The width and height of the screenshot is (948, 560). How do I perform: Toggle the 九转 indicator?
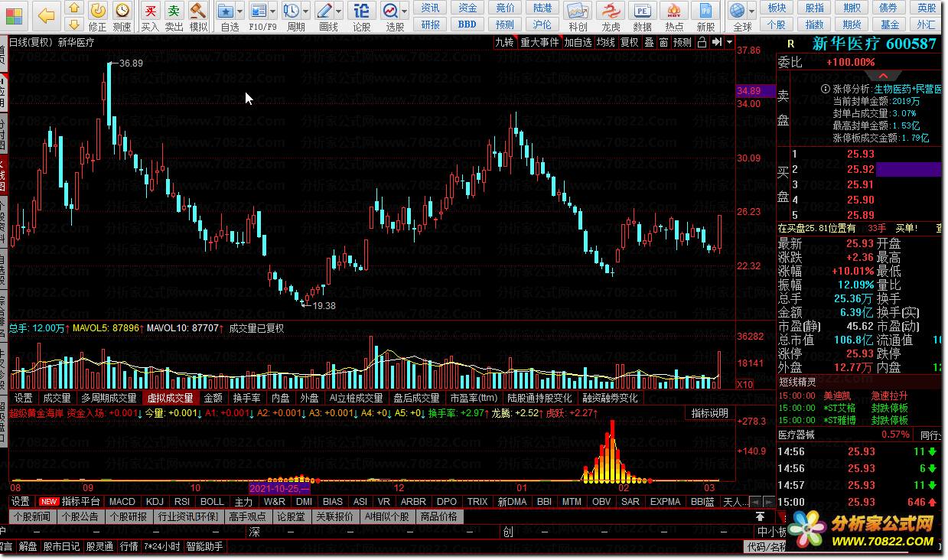point(504,43)
